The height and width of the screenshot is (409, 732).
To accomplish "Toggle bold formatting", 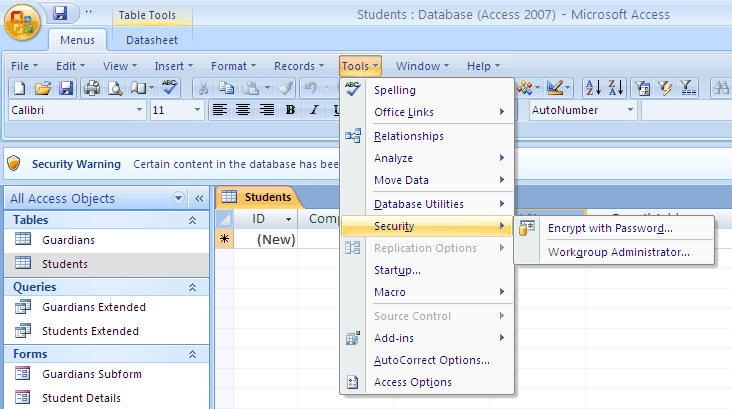I will [x=290, y=110].
